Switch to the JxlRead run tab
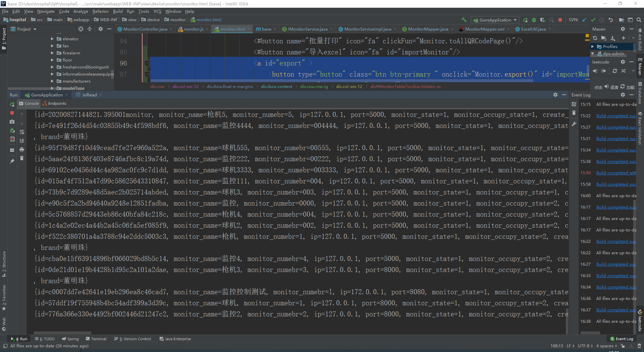 point(89,95)
